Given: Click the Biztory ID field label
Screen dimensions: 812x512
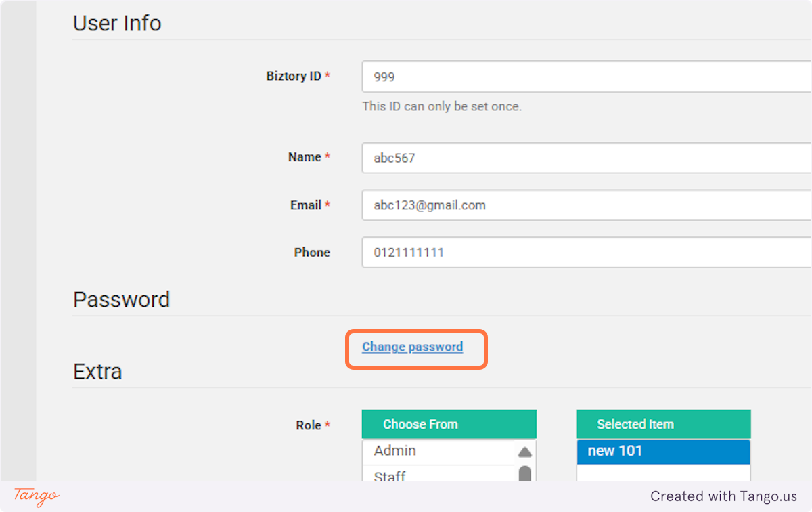Looking at the screenshot, I should (x=298, y=77).
